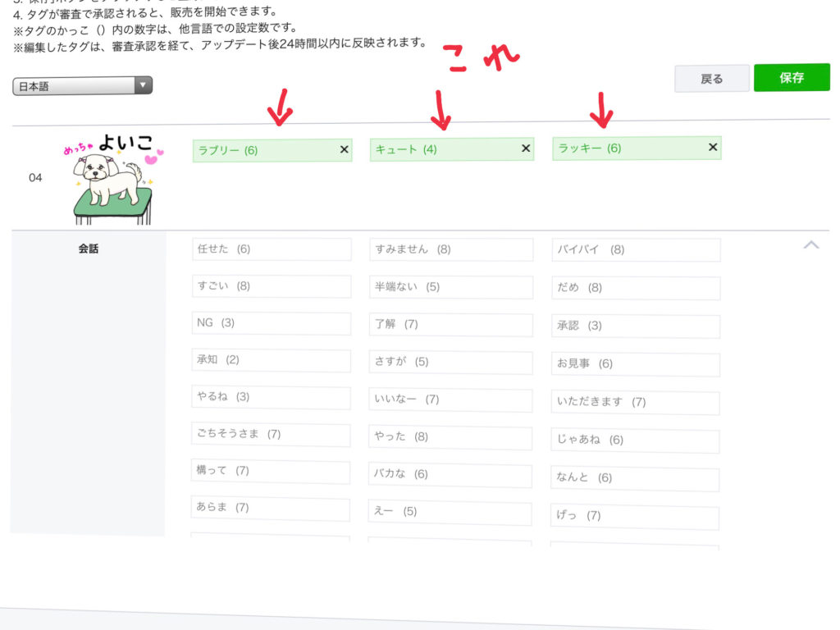Select the バイバイ tag option
This screenshot has height=630, width=840.
tap(636, 250)
